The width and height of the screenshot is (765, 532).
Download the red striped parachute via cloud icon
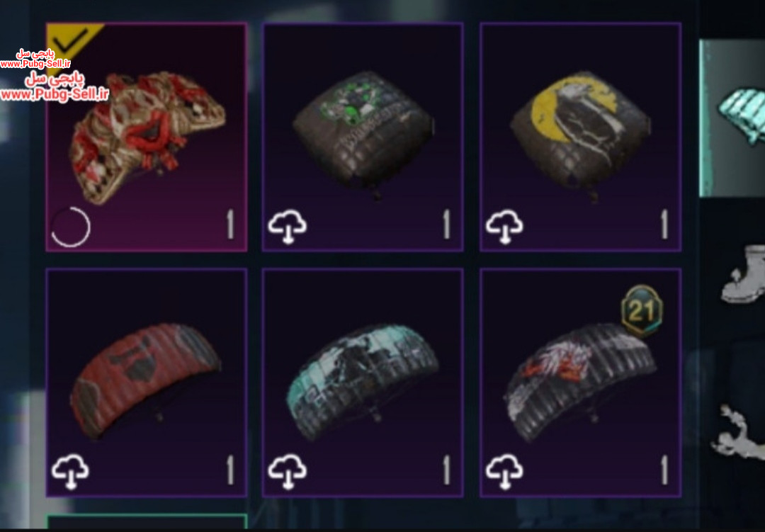[x=71, y=472]
